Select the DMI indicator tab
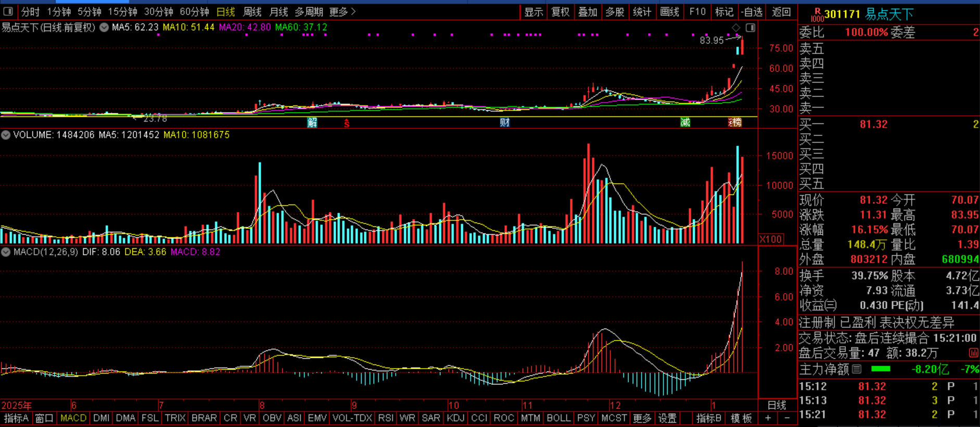Screen dimensions: 980x427 [101, 418]
